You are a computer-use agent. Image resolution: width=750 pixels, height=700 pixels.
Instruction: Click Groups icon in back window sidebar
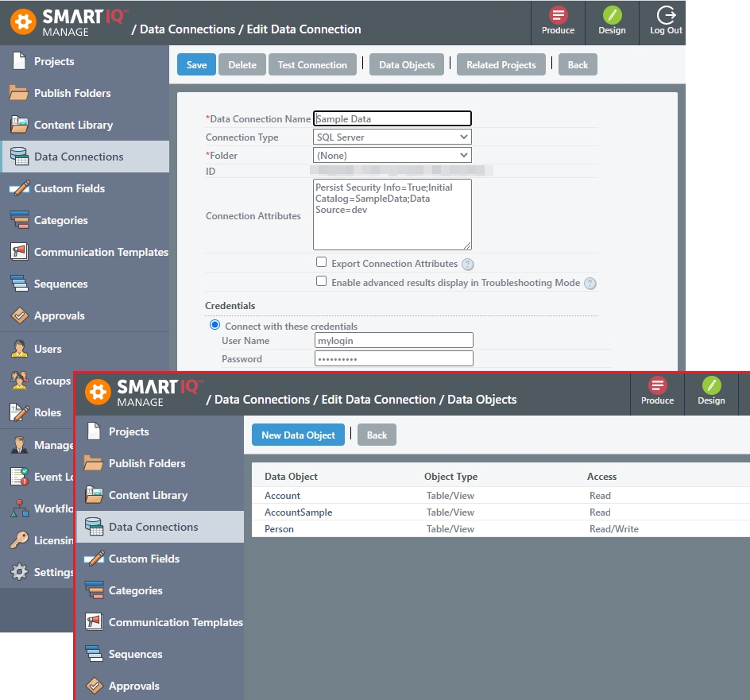(x=19, y=381)
